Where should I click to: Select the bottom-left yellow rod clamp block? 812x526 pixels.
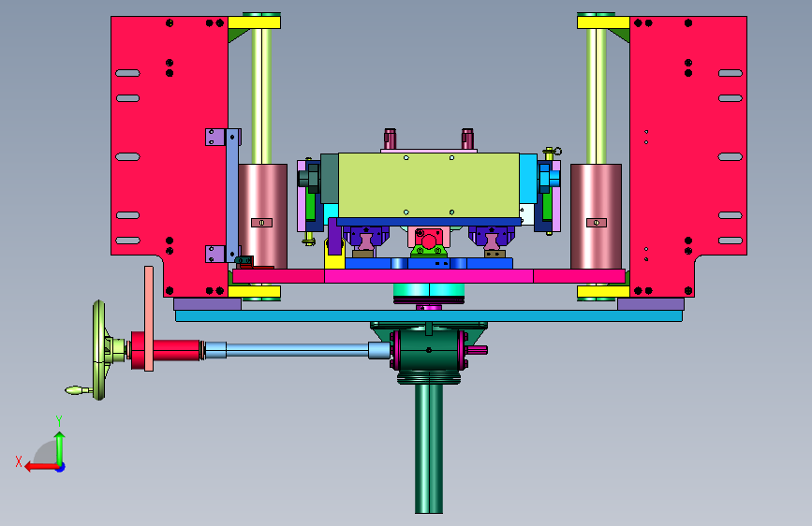254,291
